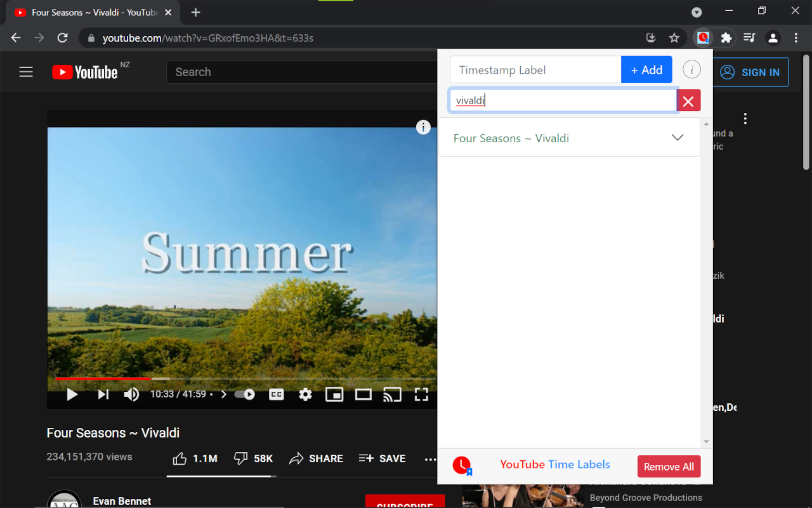Save video to a playlist
Screen dimensions: 812x508
(x=382, y=458)
